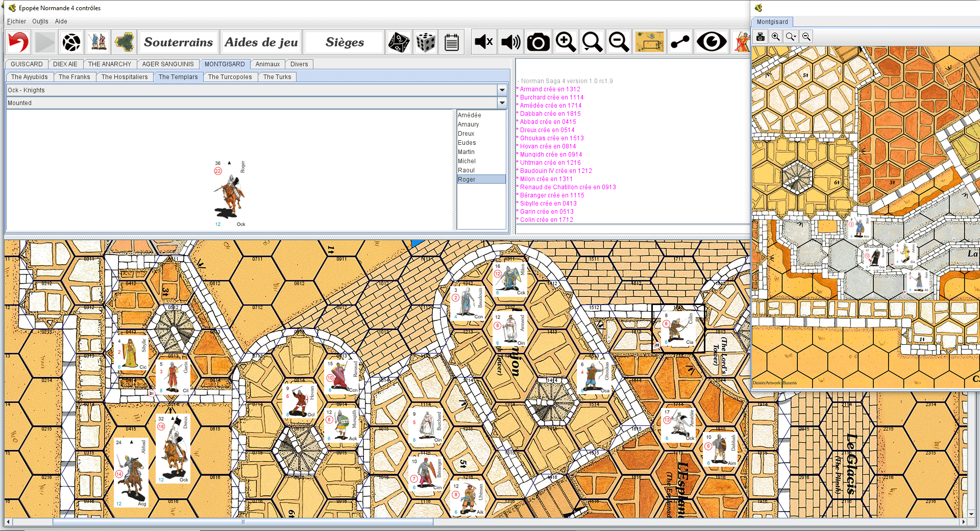Zoom out on the main map
Viewport: 980px width, 531px height.
(x=619, y=42)
